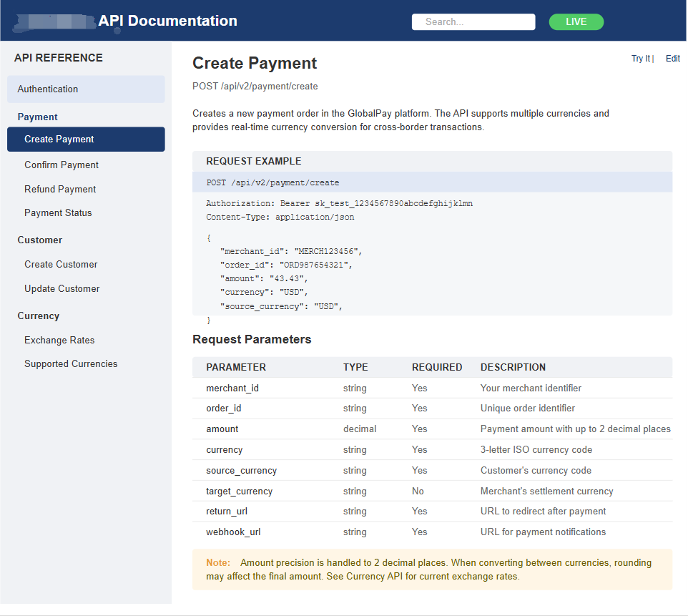Open the Try It link
688x616 pixels.
(640, 59)
